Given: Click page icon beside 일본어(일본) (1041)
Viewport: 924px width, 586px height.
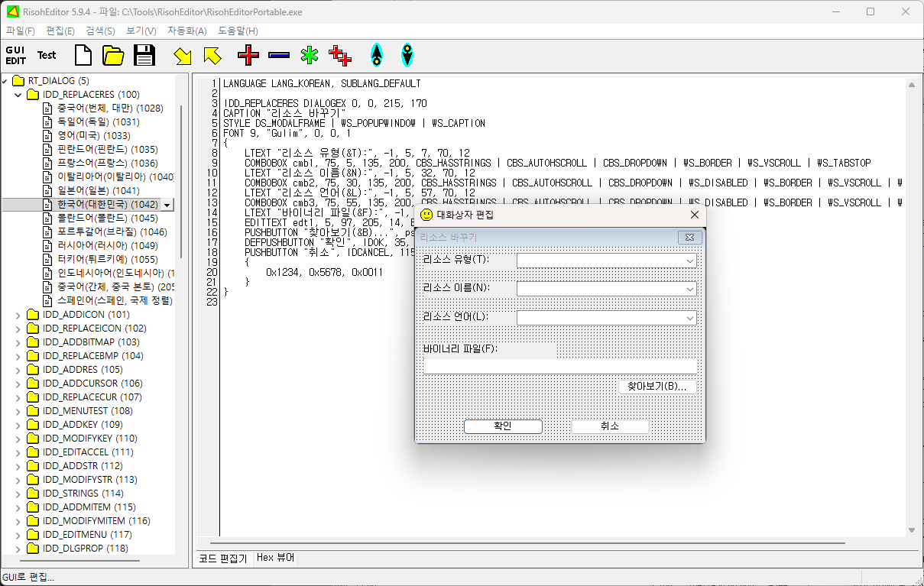Looking at the screenshot, I should (48, 191).
